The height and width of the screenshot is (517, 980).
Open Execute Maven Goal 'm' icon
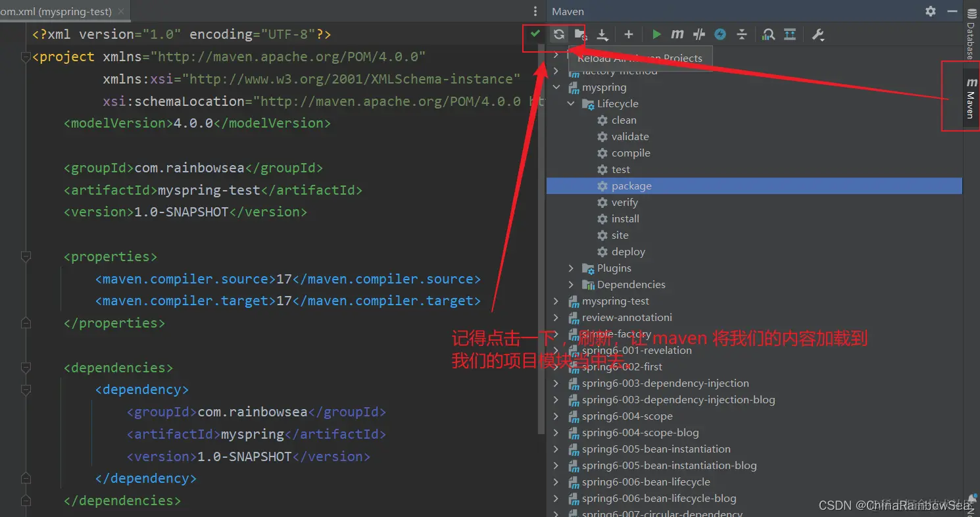tap(677, 34)
